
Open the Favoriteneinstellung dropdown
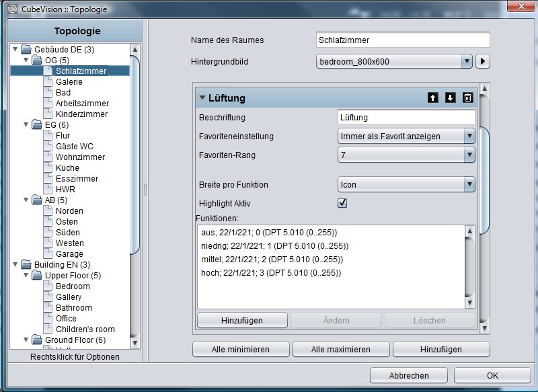click(469, 136)
